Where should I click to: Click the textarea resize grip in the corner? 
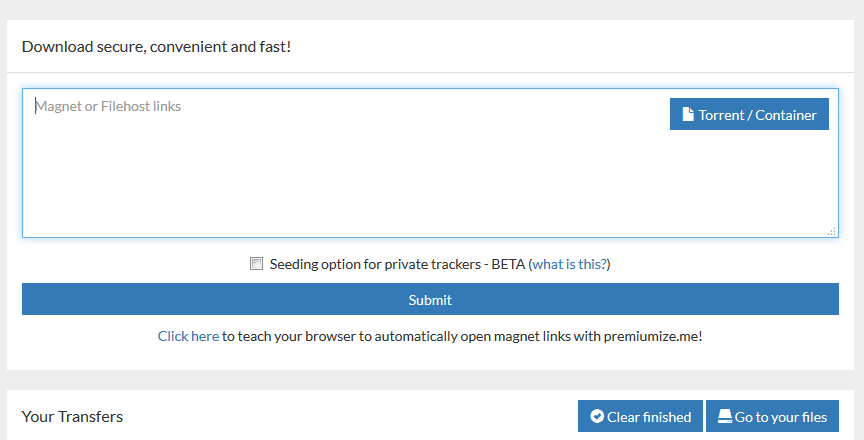(x=831, y=231)
